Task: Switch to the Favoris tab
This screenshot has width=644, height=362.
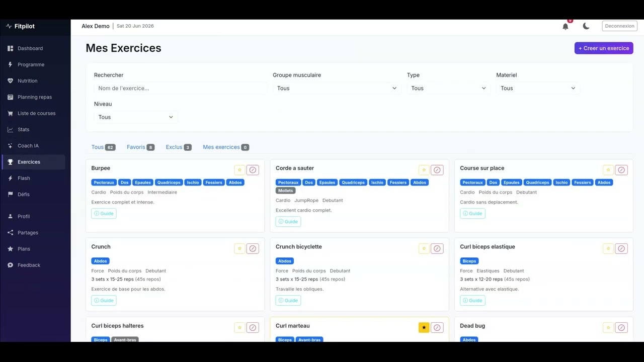Action: click(140, 147)
